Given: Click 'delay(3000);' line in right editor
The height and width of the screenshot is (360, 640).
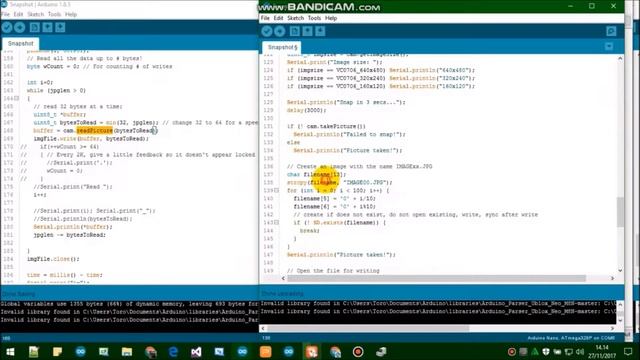Looking at the screenshot, I should click(306, 110).
